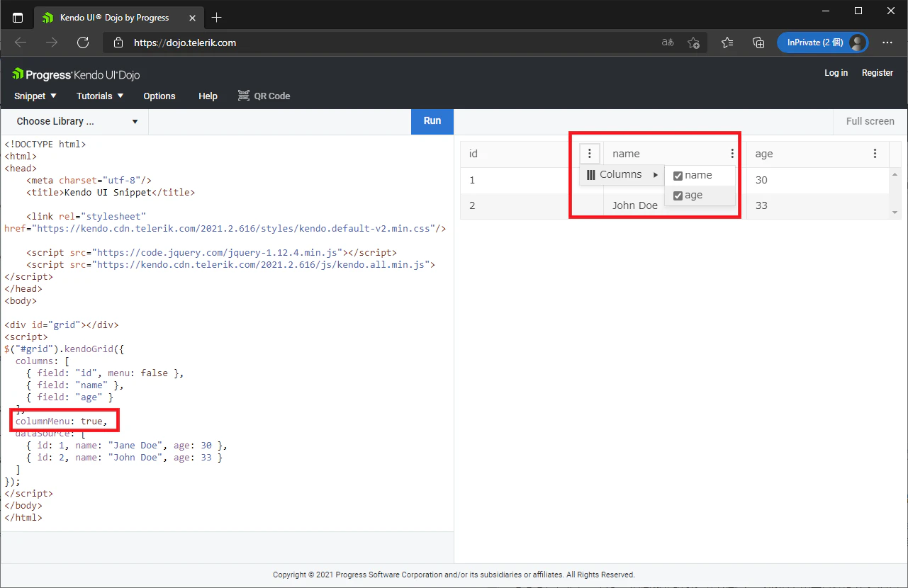Open the name column's three-dot menu
The image size is (908, 588).
tap(732, 154)
